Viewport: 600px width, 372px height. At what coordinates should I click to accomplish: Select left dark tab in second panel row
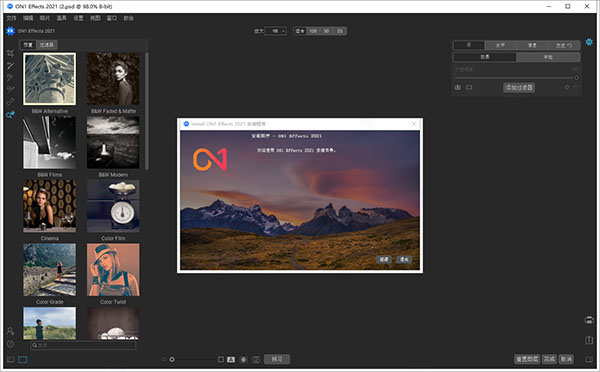point(485,57)
